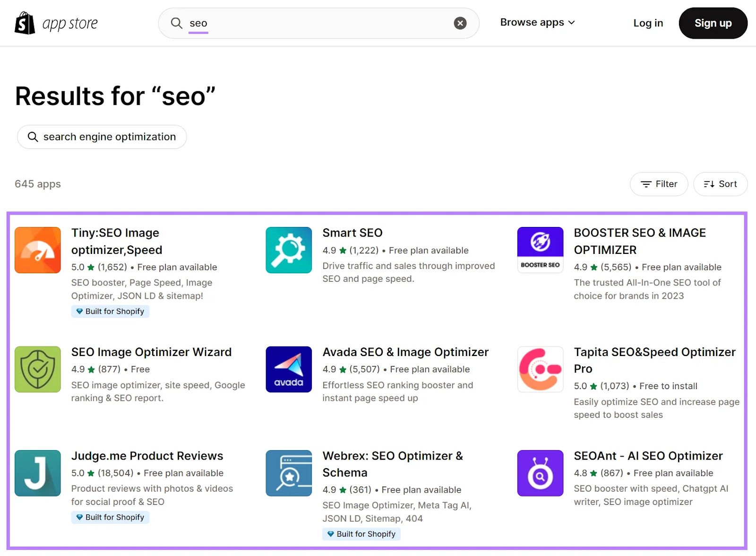Click the Built for Shopify badge under Judge.me
Viewport: 756px width, 556px height.
pyautogui.click(x=110, y=517)
